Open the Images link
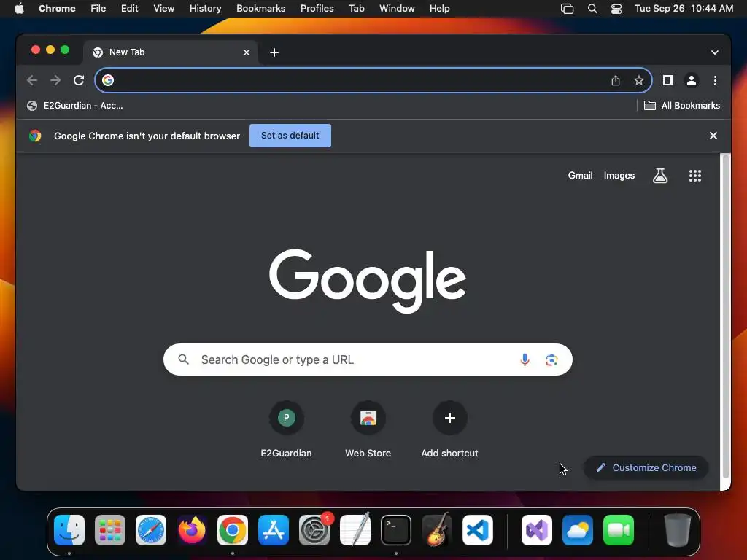The image size is (747, 560). coord(619,176)
